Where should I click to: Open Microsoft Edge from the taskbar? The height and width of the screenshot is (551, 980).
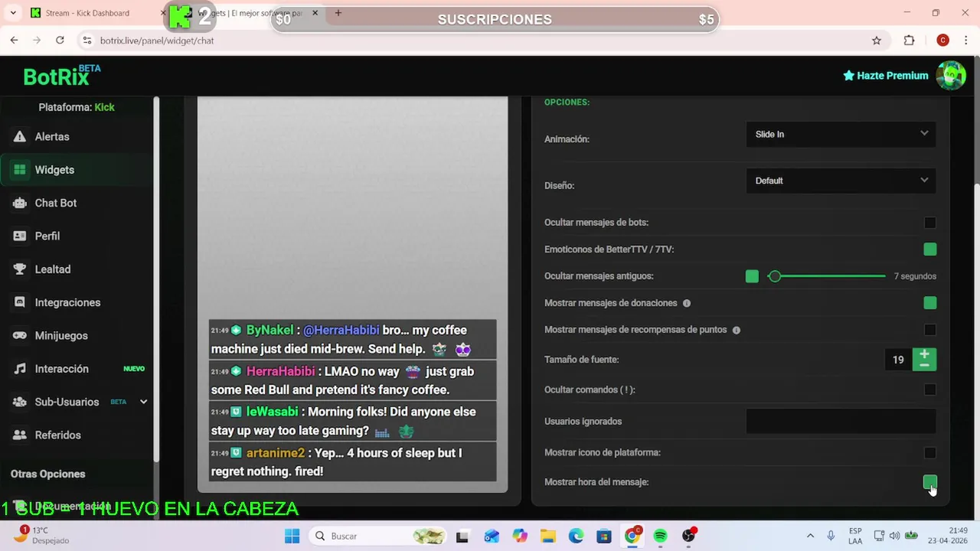[576, 536]
